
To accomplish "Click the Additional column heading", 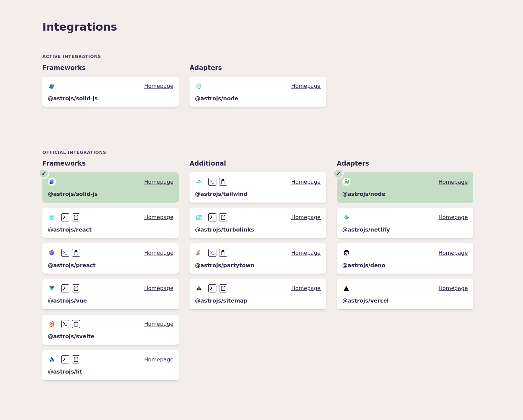I will point(208,163).
